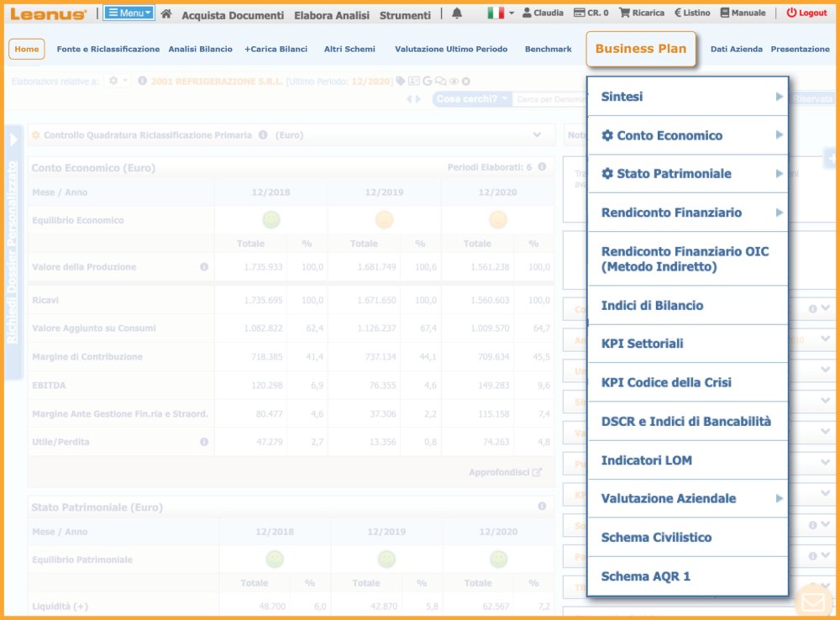Expand Conto Economico submenu item
The image size is (840, 620).
tap(688, 135)
